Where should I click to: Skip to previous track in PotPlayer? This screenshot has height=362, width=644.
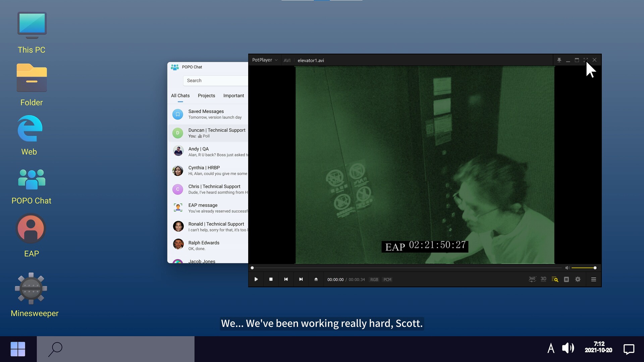tap(286, 279)
